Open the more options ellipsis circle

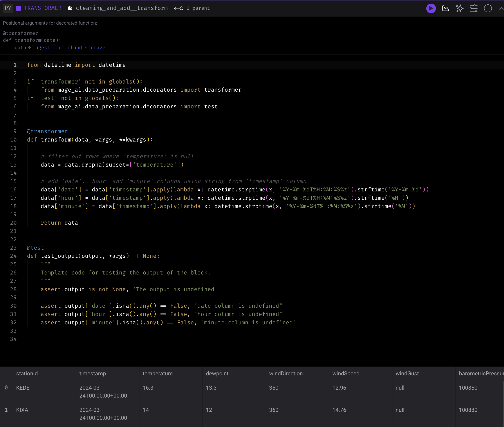click(x=488, y=9)
